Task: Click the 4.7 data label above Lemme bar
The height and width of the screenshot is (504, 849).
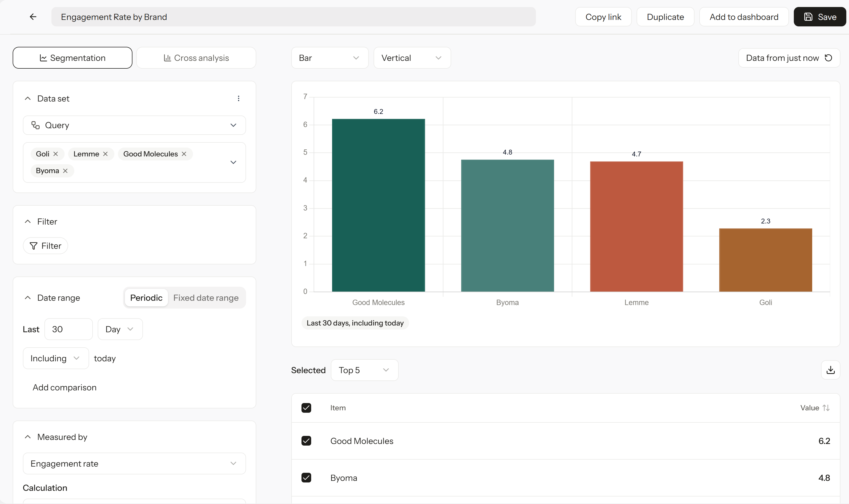Action: tap(637, 154)
